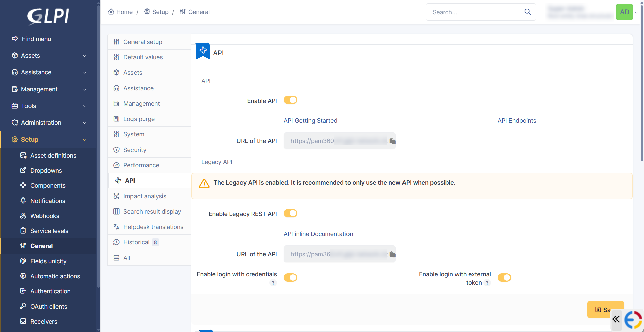Screen dimensions: 644x332
Task: Click the Authentication login icon
Action: coord(23,291)
